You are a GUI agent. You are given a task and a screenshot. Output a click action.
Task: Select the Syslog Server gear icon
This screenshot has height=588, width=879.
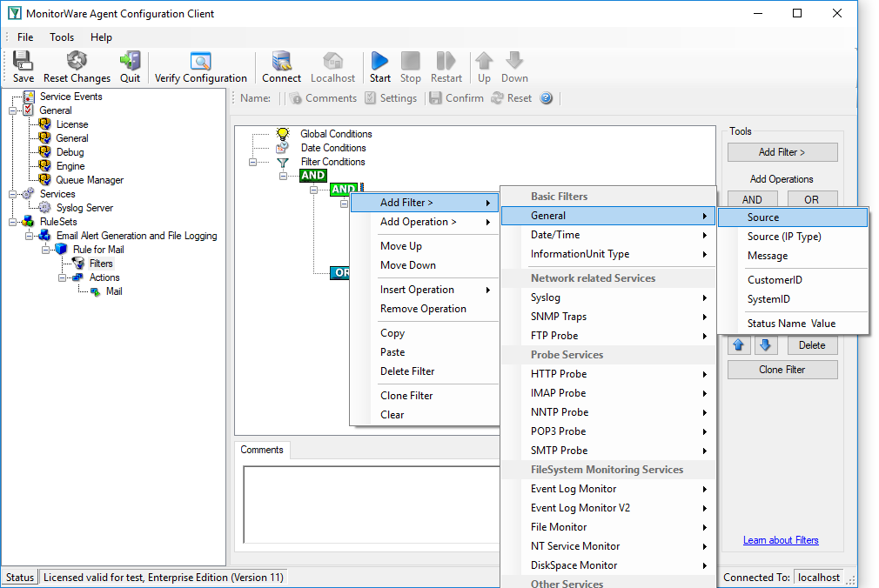[45, 207]
